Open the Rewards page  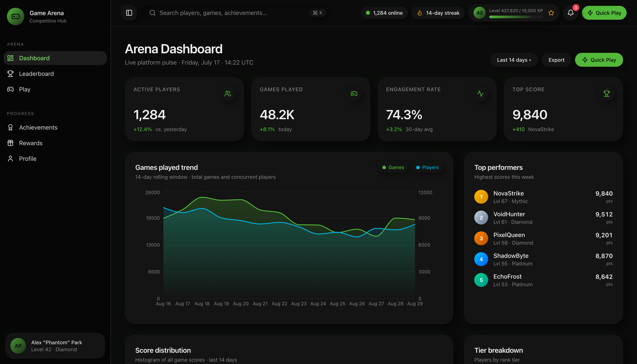point(55,143)
